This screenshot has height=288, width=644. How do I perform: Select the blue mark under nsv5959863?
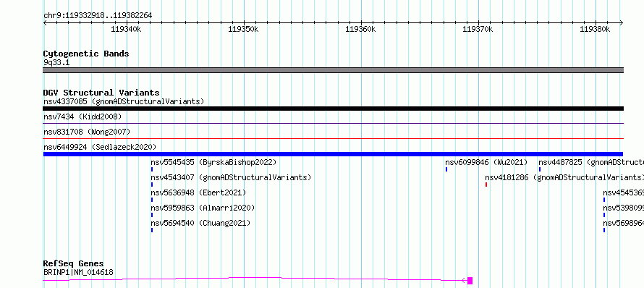(152, 215)
